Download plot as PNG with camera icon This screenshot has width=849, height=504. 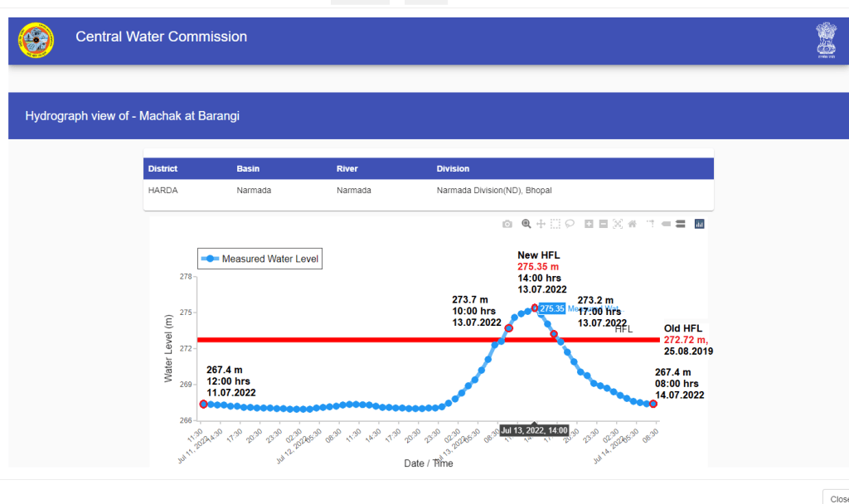507,224
